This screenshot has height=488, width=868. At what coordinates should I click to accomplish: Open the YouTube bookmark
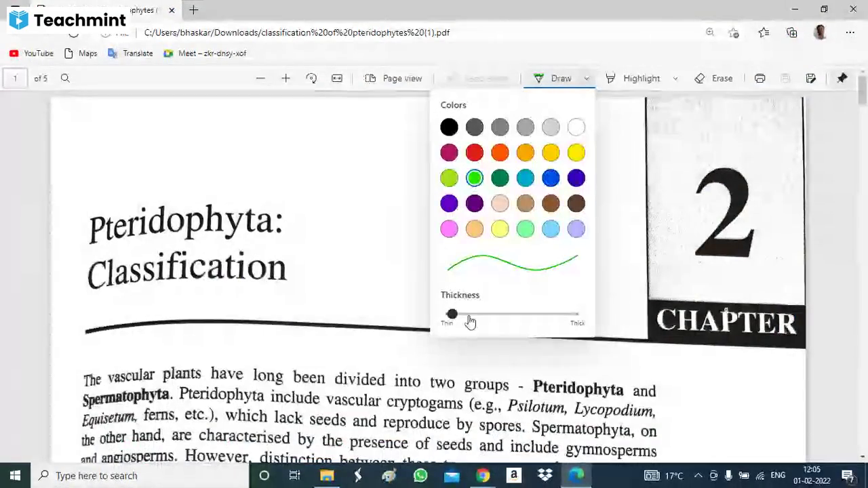tap(31, 54)
